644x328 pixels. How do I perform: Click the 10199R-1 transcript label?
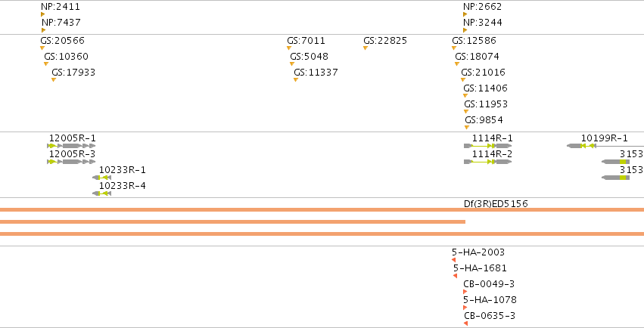[x=604, y=138]
